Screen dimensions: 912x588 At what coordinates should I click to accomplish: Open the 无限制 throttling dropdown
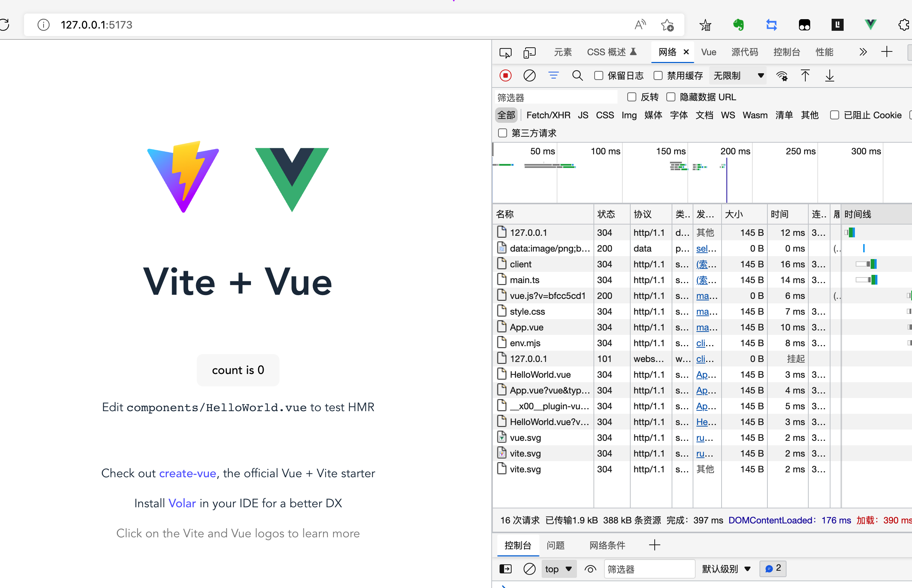click(738, 75)
